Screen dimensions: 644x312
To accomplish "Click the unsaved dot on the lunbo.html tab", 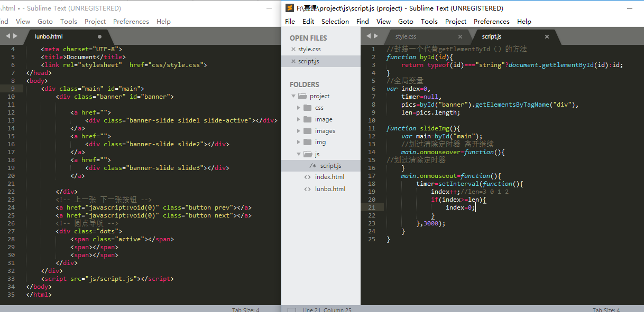I will click(x=99, y=37).
